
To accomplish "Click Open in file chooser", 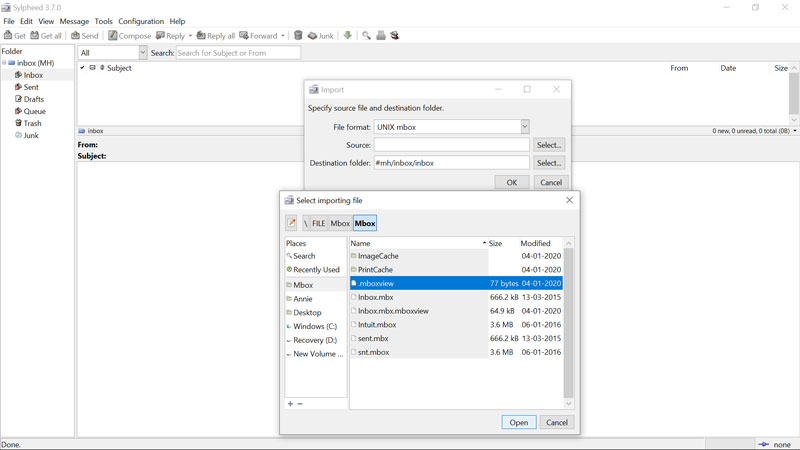I will [x=519, y=422].
